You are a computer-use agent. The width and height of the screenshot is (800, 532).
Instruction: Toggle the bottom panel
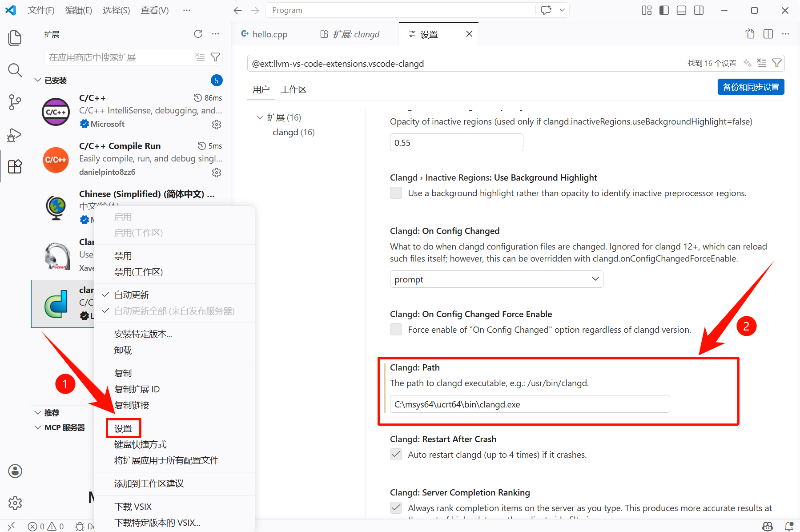click(x=682, y=10)
